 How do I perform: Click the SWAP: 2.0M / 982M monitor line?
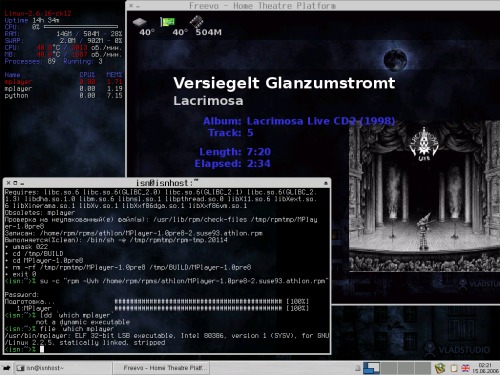[x=63, y=41]
